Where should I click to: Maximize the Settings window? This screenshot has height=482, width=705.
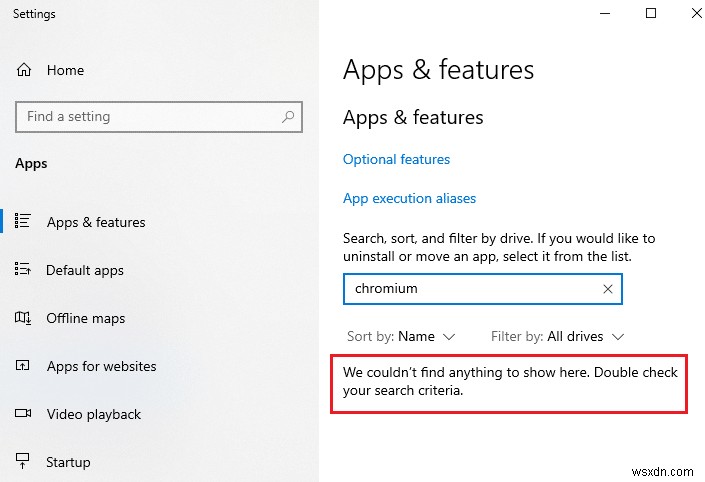[x=651, y=14]
